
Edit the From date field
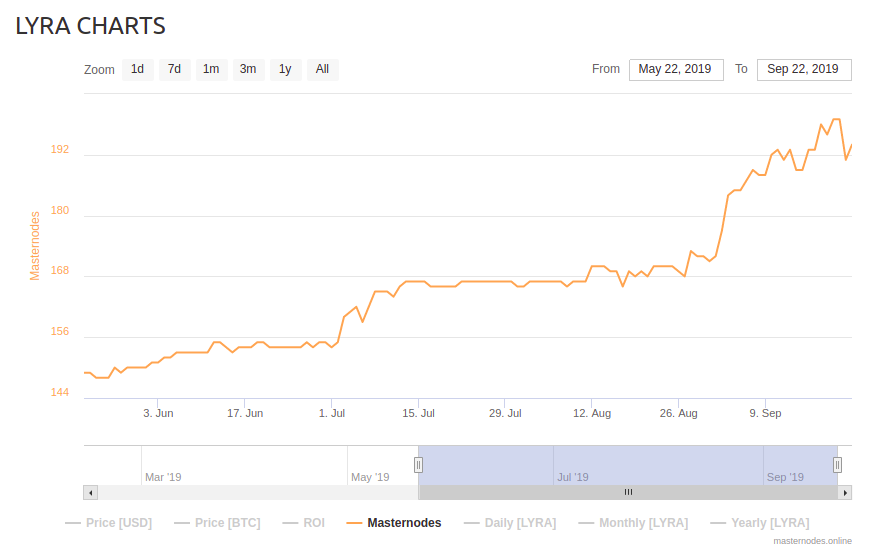(676, 70)
